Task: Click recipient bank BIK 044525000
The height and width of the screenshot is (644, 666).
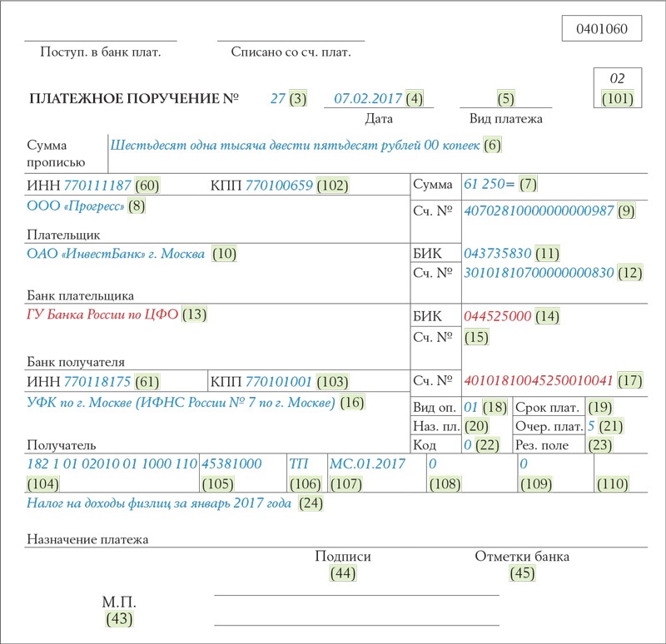Action: tap(498, 316)
